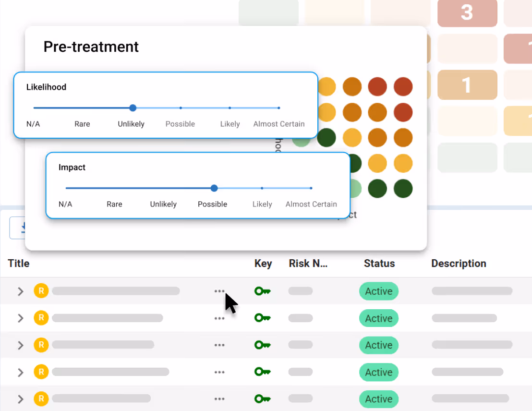Expand the fourth risk row
The image size is (532, 411).
pyautogui.click(x=20, y=372)
